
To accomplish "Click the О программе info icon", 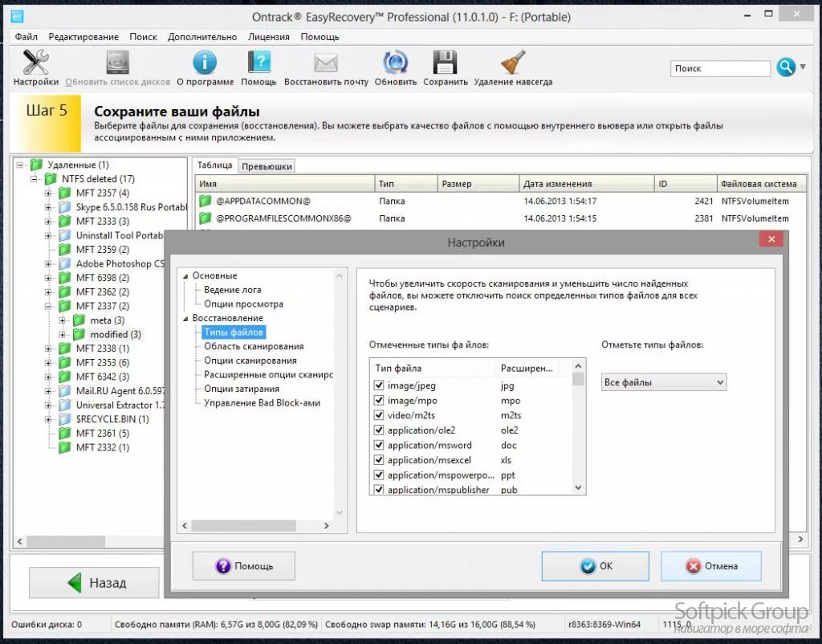I will pos(205,63).
